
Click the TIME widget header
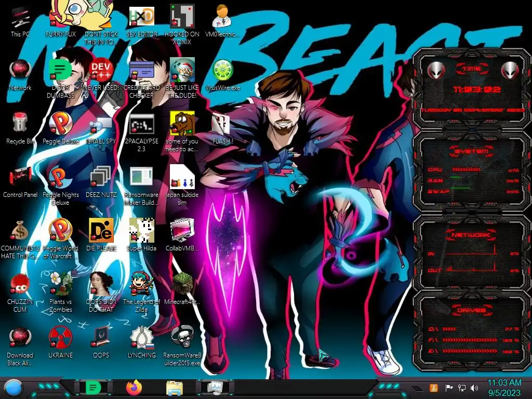click(x=471, y=69)
